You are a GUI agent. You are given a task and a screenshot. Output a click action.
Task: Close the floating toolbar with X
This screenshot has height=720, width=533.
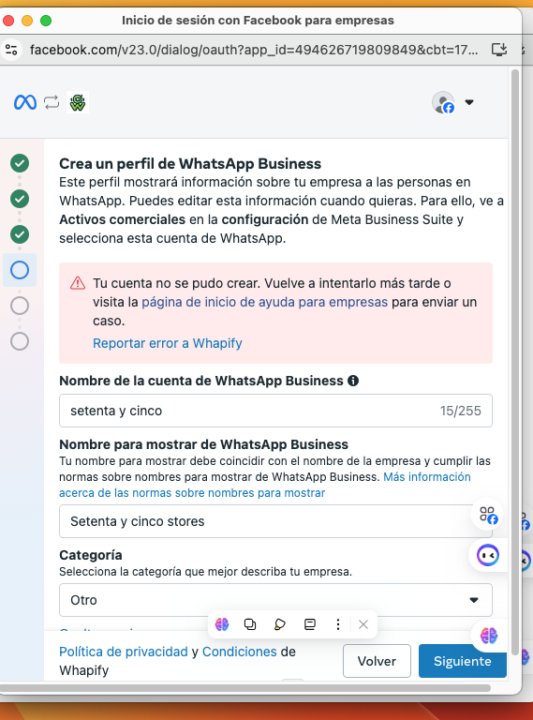[x=363, y=624]
